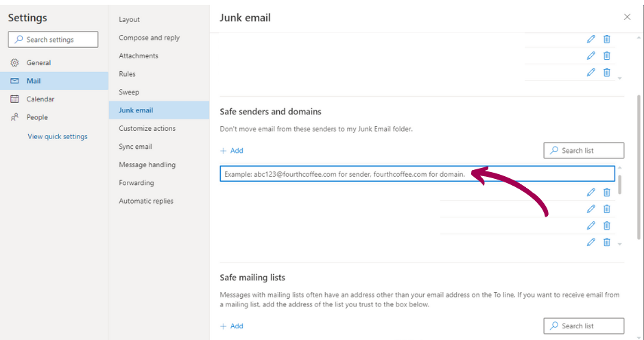Viewport: 644px width, 340px height.
Task: Edit the first safe sender entry below the input
Action: pos(591,192)
